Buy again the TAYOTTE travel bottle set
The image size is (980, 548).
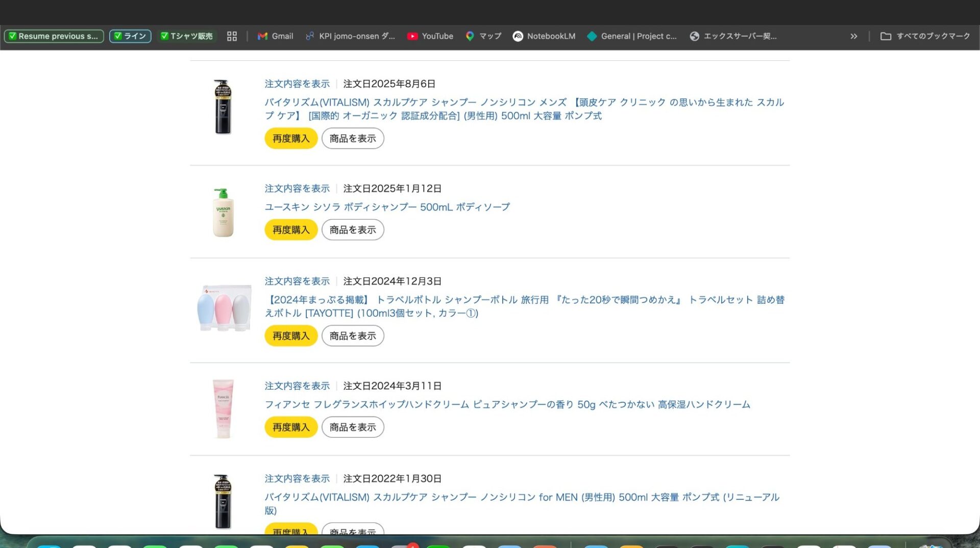(291, 336)
